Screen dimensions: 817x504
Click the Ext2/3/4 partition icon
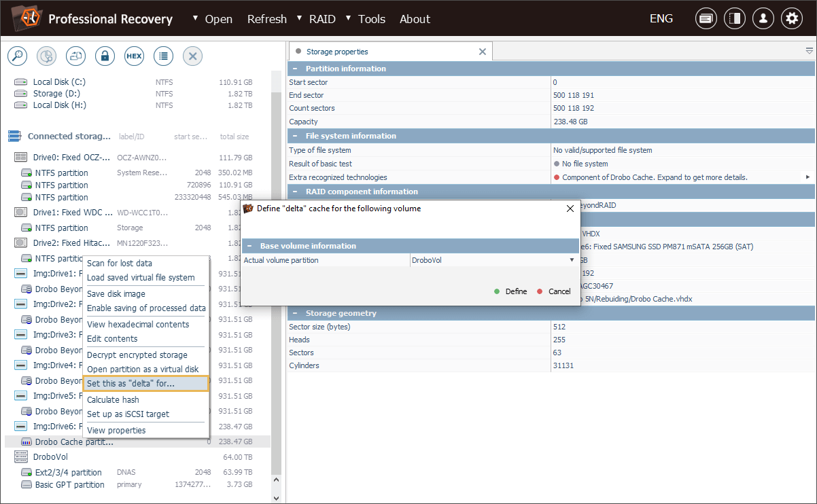click(27, 473)
